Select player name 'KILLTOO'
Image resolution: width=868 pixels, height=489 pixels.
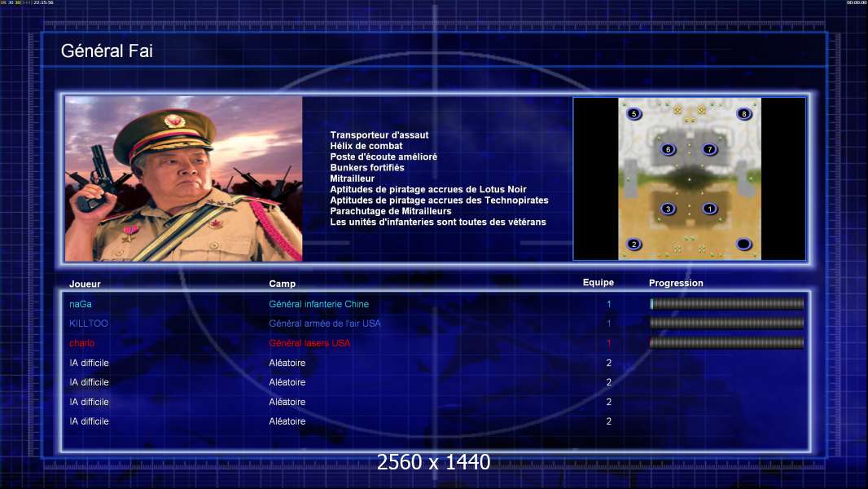[89, 324]
